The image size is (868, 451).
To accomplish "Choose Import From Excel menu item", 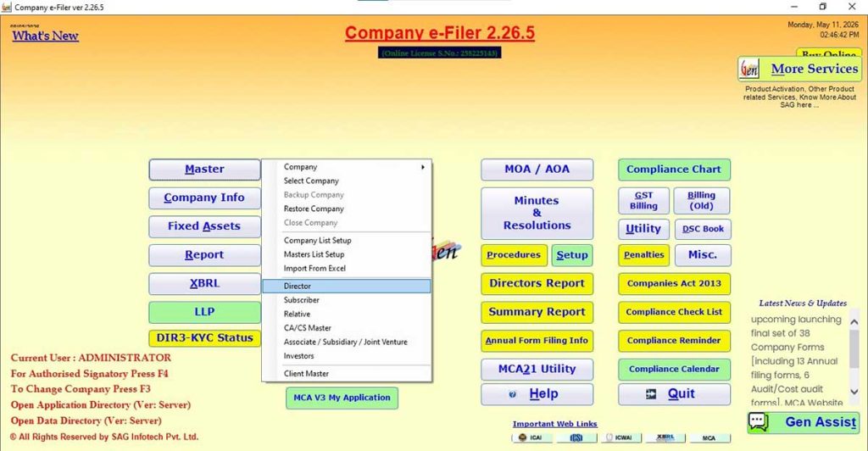I will [x=347, y=268].
